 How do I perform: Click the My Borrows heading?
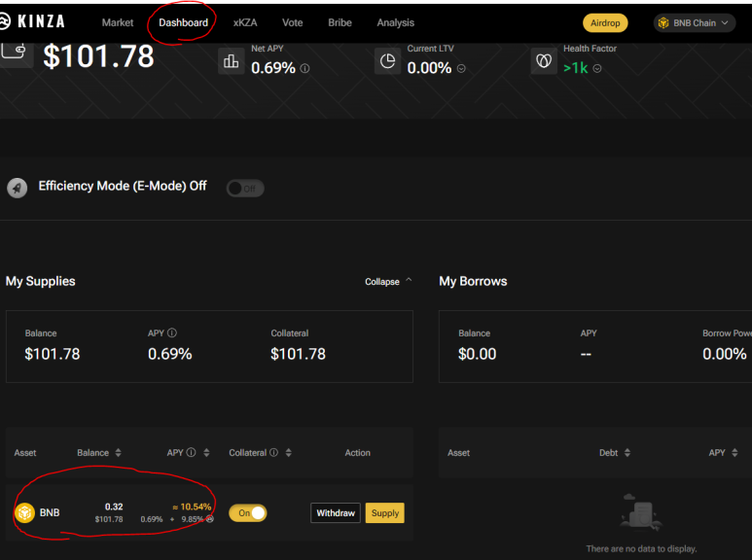pyautogui.click(x=473, y=281)
